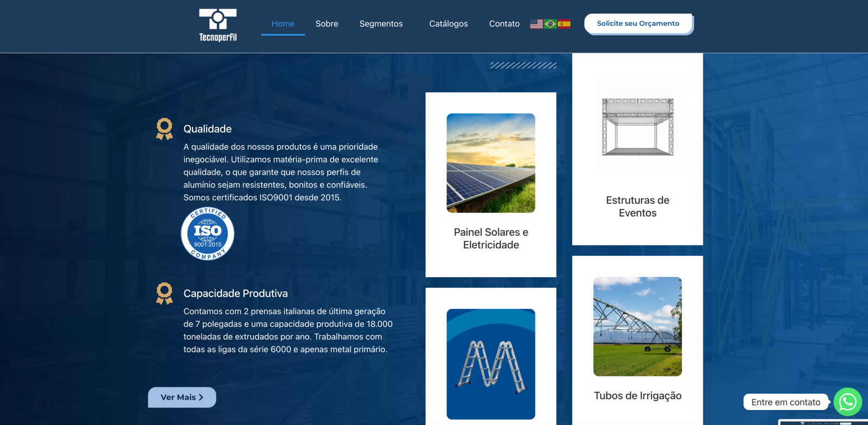Click the ISO 9001:2015 certified badge
Image resolution: width=868 pixels, height=425 pixels.
coord(208,234)
